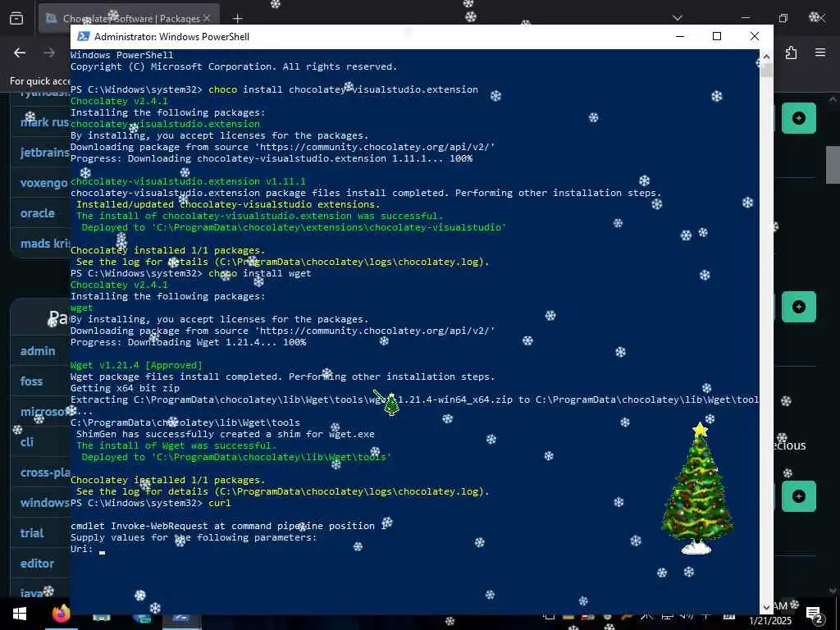This screenshot has height=630, width=840.
Task: Select the trial tag link
Action: point(32,533)
